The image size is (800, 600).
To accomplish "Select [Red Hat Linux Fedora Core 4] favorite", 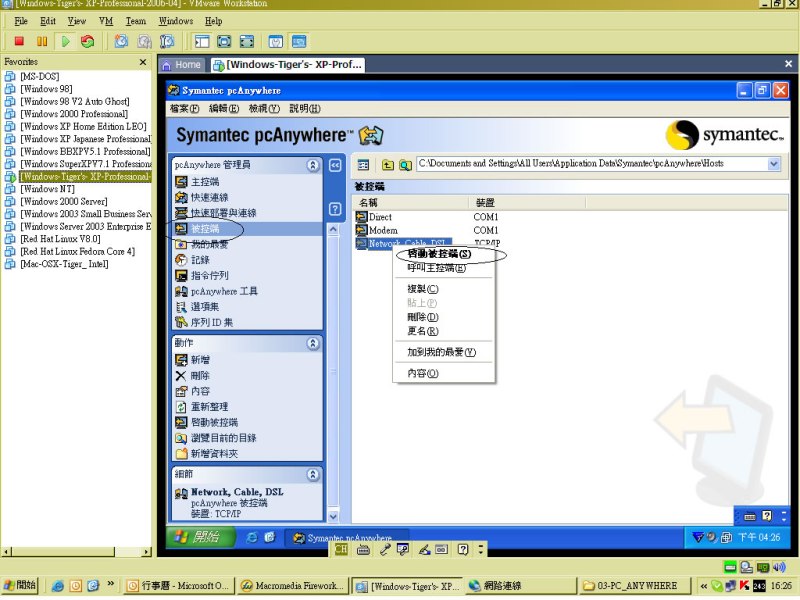I will point(78,252).
